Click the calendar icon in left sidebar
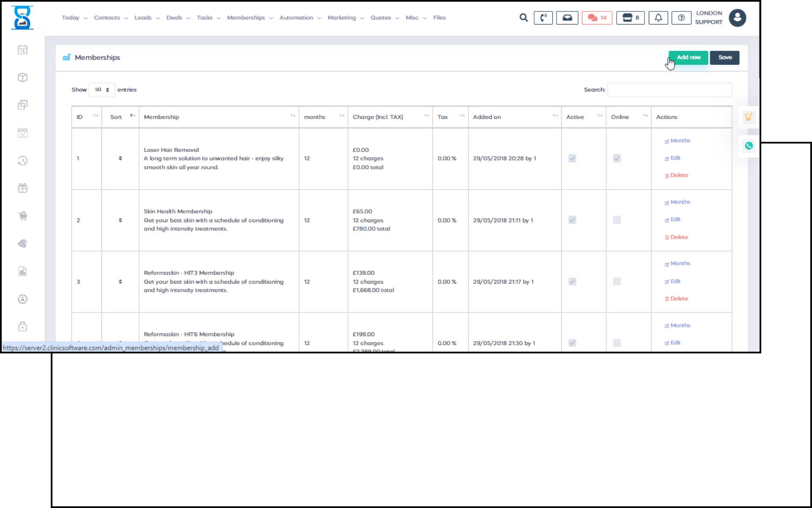The width and height of the screenshot is (812, 508). (x=23, y=50)
